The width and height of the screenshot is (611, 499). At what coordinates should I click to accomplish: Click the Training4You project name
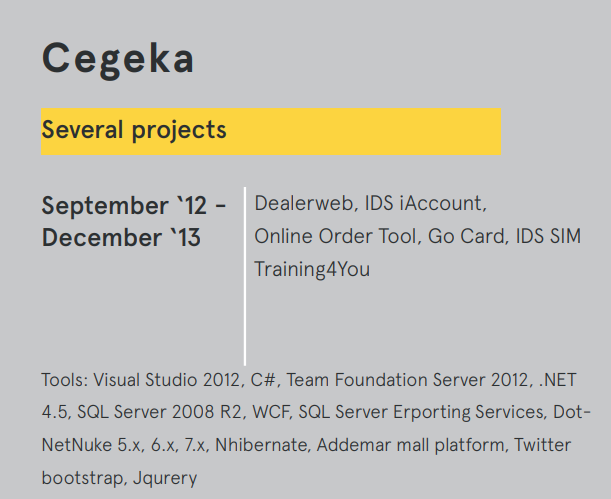pos(311,269)
